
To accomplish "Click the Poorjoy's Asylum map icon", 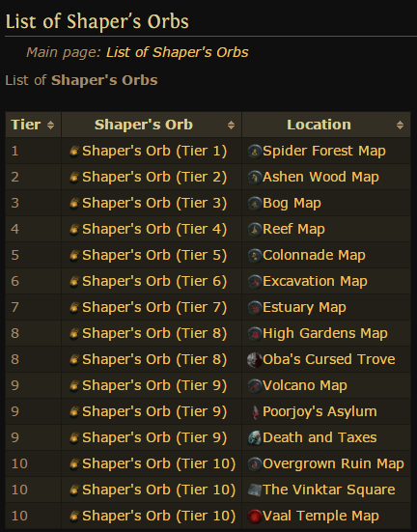I will pos(255,412).
